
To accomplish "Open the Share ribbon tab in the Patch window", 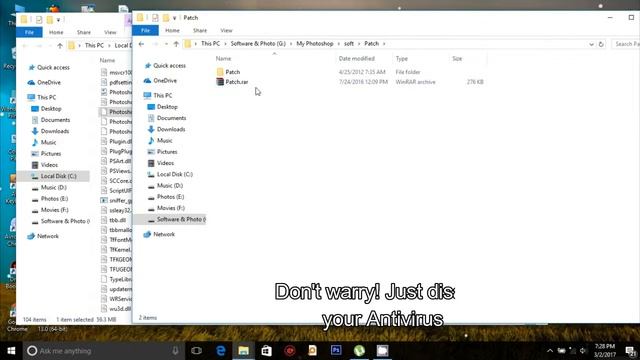I will point(200,30).
